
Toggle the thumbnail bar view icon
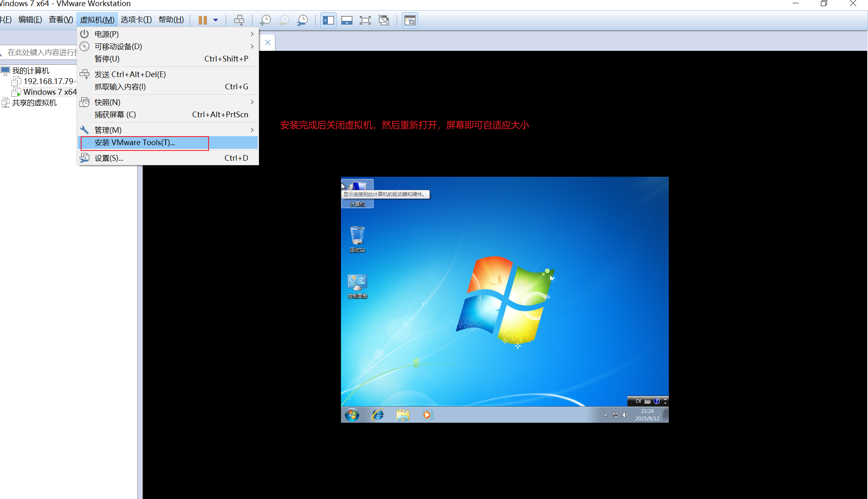pos(347,20)
